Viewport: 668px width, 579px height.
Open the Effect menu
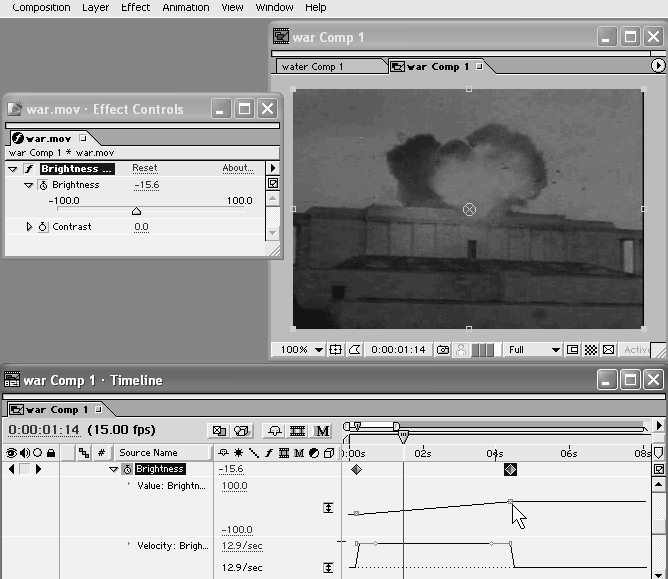tap(135, 7)
